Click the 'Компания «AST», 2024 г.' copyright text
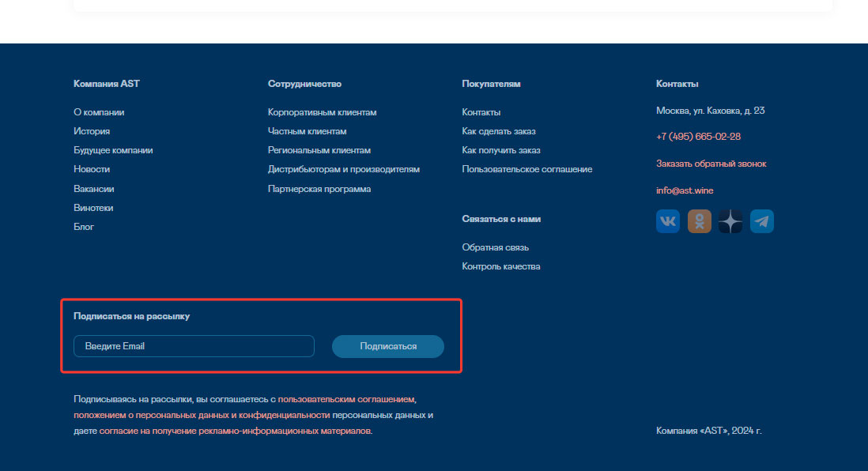The image size is (868, 471). pyautogui.click(x=708, y=431)
